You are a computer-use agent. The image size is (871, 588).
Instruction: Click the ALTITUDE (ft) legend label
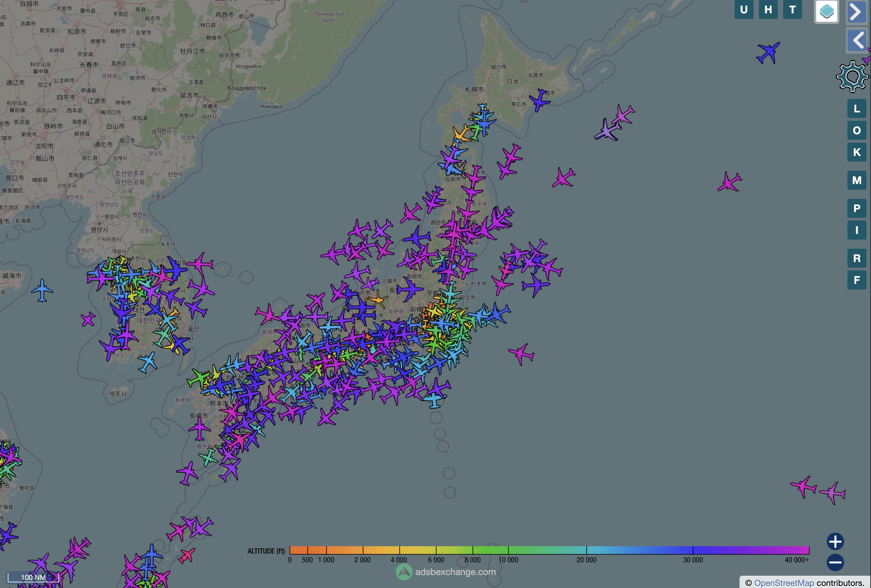[x=266, y=551]
